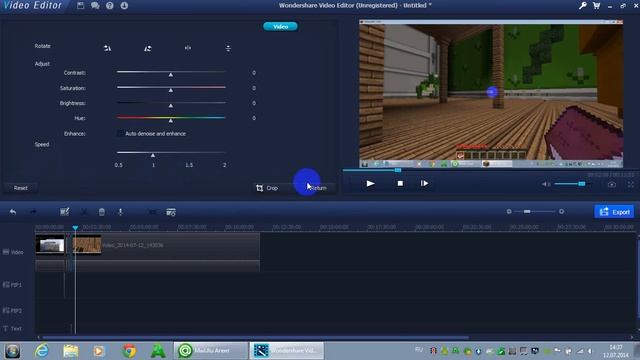Click the save project icon in title bar

pyautogui.click(x=80, y=5)
